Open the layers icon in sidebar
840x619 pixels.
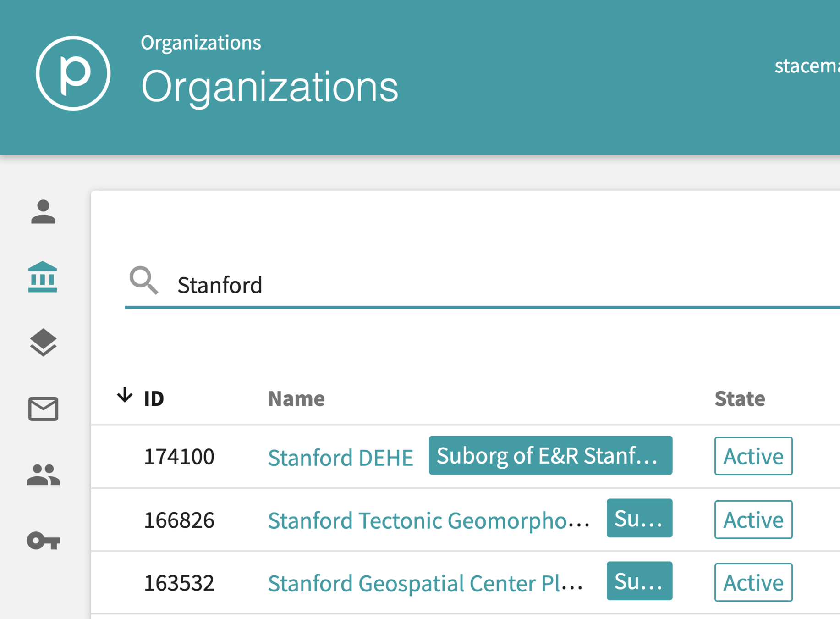[x=43, y=343]
